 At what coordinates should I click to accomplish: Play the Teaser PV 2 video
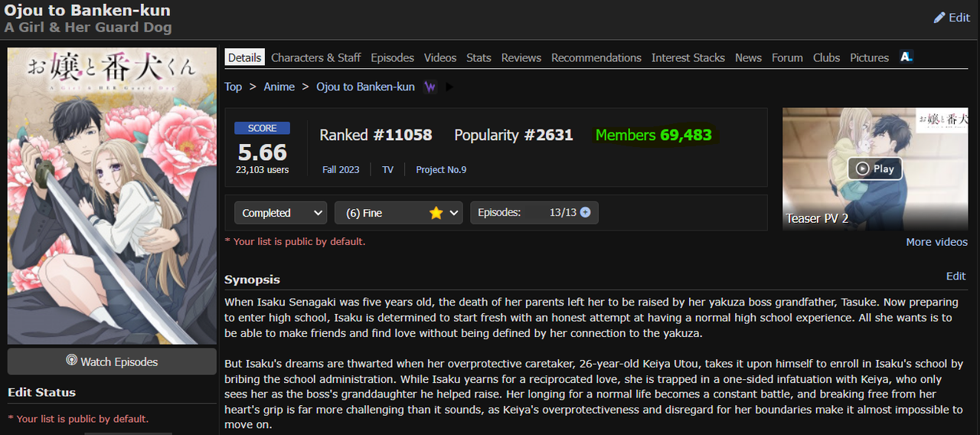[874, 168]
